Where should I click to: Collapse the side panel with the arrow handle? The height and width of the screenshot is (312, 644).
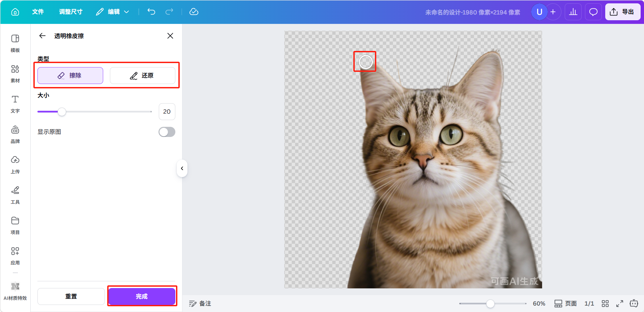tap(182, 168)
